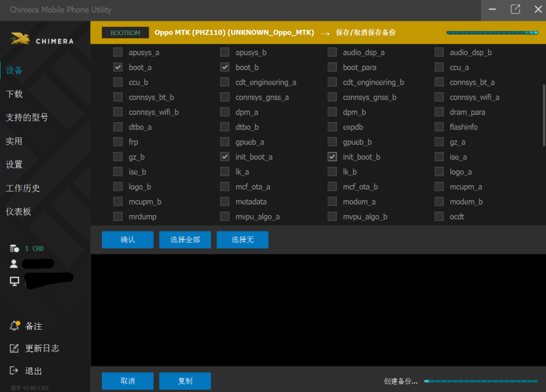Check the lk_a checkbox
Image resolution: width=546 pixels, height=392 pixels.
point(225,172)
